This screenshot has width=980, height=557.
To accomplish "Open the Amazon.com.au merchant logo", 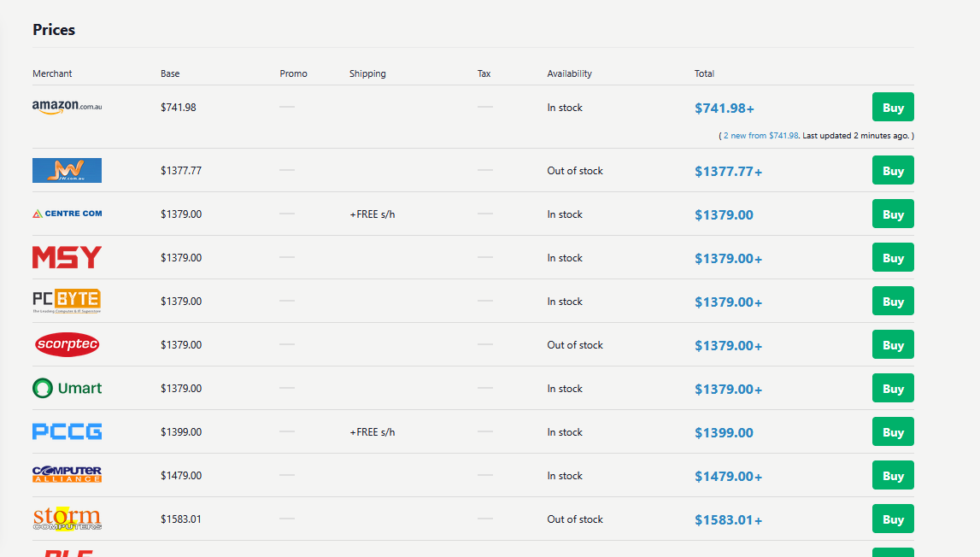I will point(67,107).
